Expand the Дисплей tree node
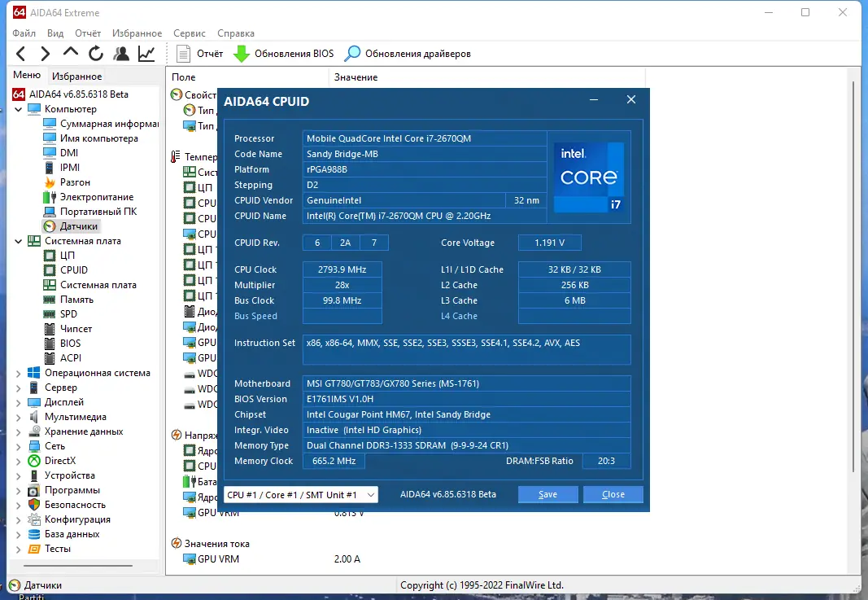 (x=18, y=403)
